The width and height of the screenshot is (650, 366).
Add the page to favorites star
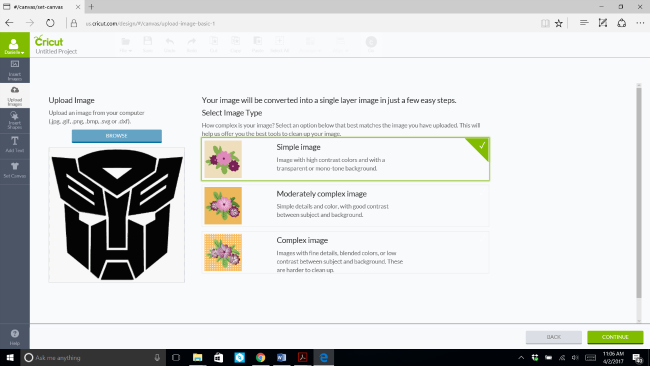click(x=559, y=23)
